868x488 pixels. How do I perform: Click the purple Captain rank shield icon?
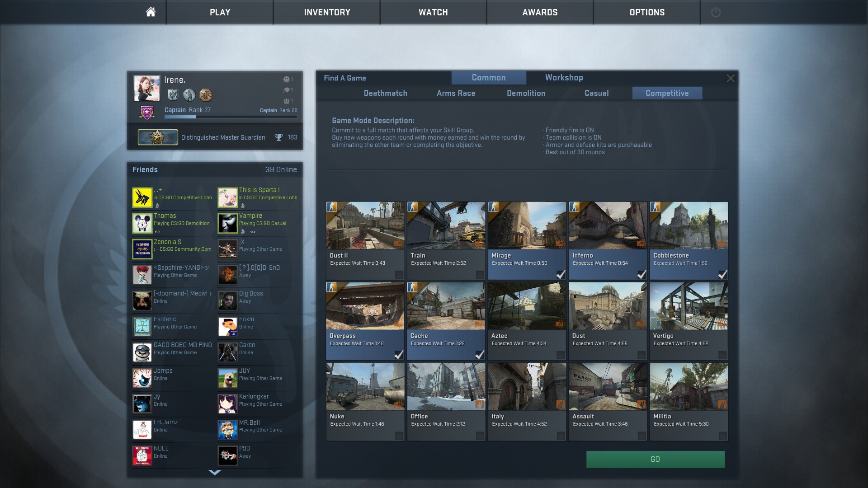[147, 112]
